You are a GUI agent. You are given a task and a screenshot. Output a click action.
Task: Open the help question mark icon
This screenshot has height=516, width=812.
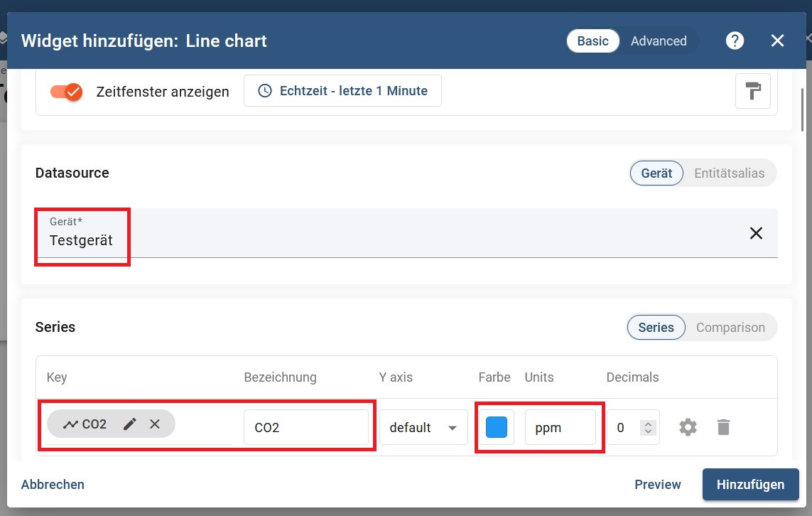735,41
